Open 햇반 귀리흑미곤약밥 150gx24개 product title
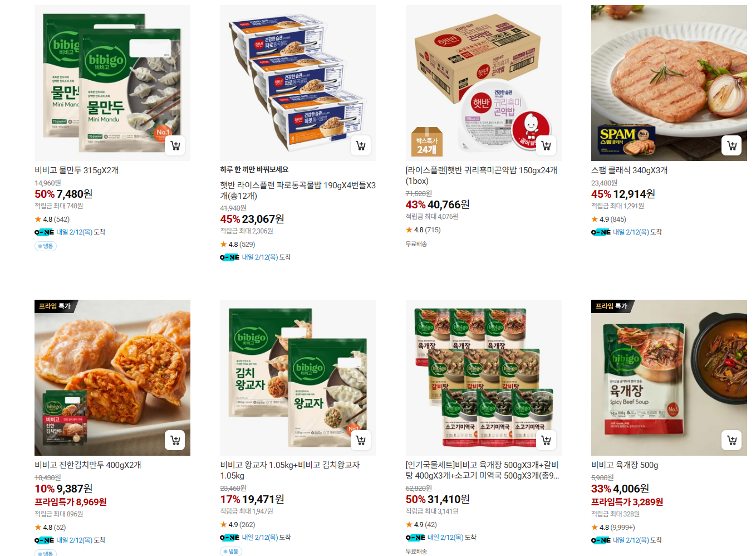The height and width of the screenshot is (556, 756). pyautogui.click(x=482, y=175)
